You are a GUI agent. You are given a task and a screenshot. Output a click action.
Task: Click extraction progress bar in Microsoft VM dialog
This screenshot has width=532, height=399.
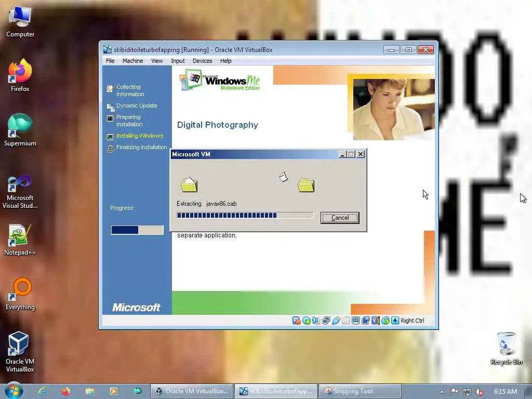point(245,216)
